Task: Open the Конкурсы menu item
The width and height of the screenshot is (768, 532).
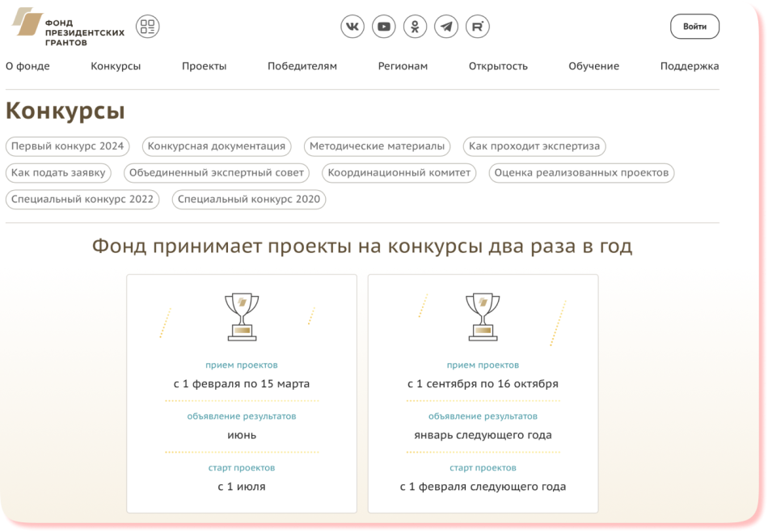Action: tap(116, 66)
